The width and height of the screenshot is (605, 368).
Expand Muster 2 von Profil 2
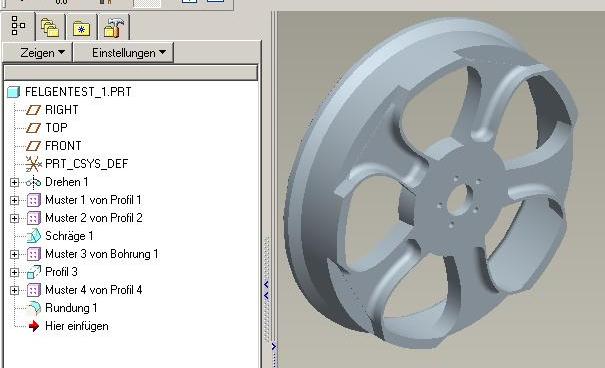(14, 218)
